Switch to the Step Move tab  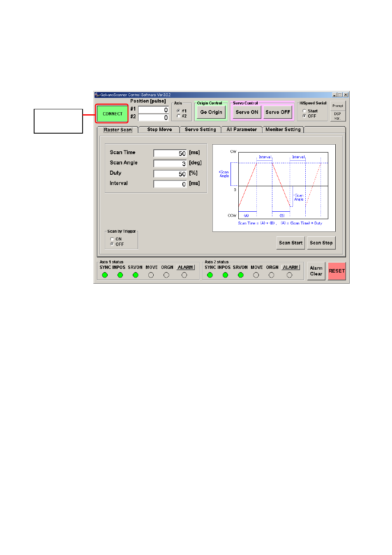[x=159, y=129]
